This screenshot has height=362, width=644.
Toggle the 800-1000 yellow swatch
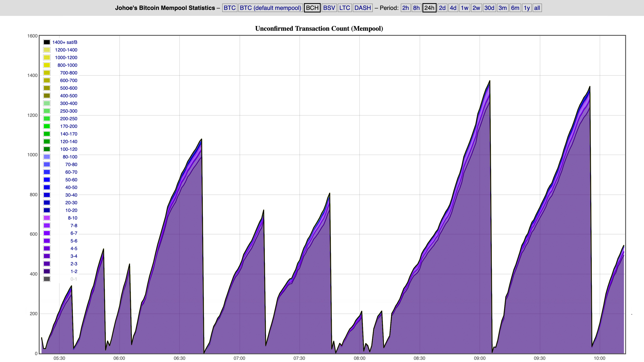coord(47,65)
